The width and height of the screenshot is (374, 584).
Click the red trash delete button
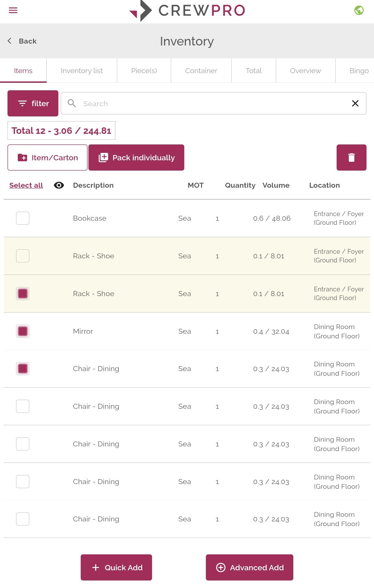click(x=351, y=158)
